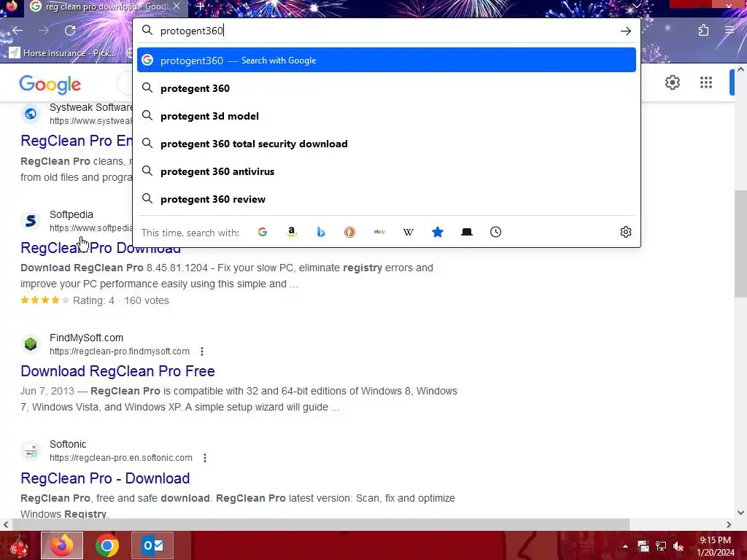Image resolution: width=747 pixels, height=560 pixels.
Task: Click the scroll down arrow
Action: (740, 513)
